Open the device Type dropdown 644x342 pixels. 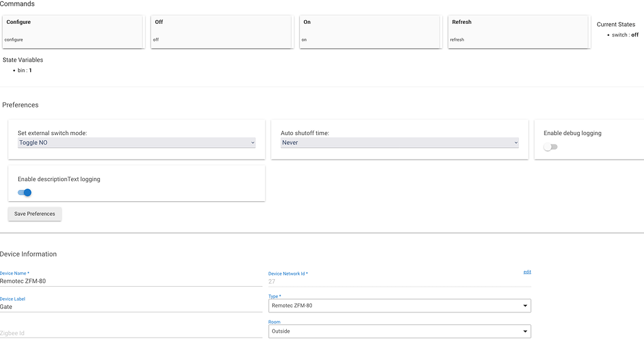coord(399,306)
